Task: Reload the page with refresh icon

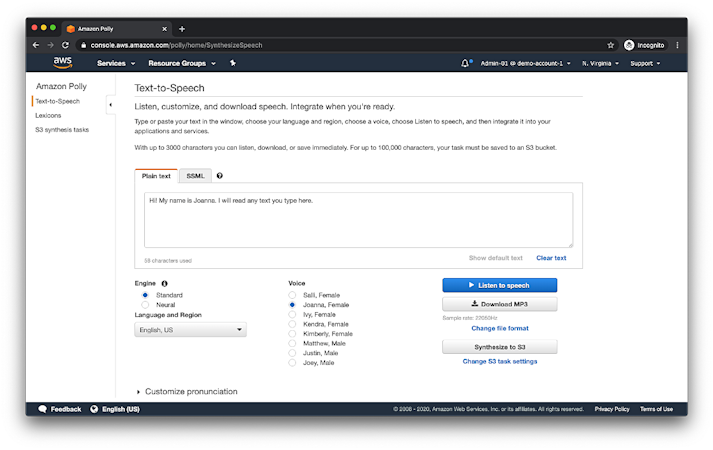Action: pos(65,45)
